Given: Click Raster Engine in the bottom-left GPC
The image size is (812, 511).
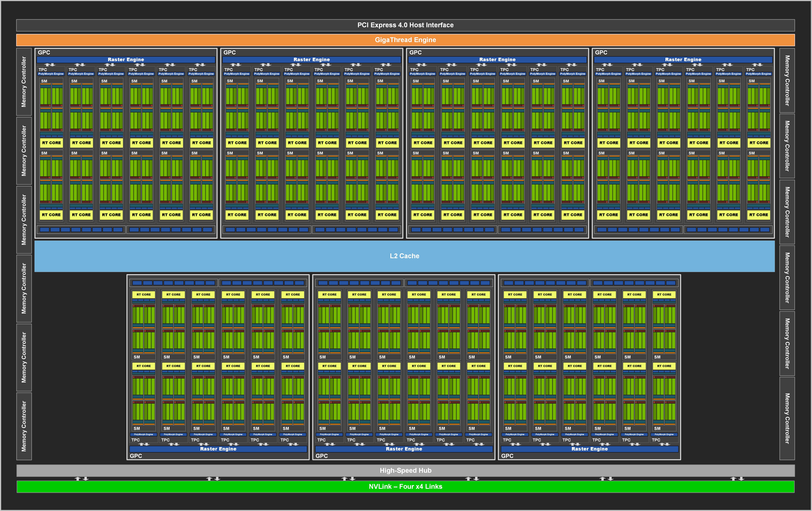Looking at the screenshot, I should pyautogui.click(x=218, y=449).
